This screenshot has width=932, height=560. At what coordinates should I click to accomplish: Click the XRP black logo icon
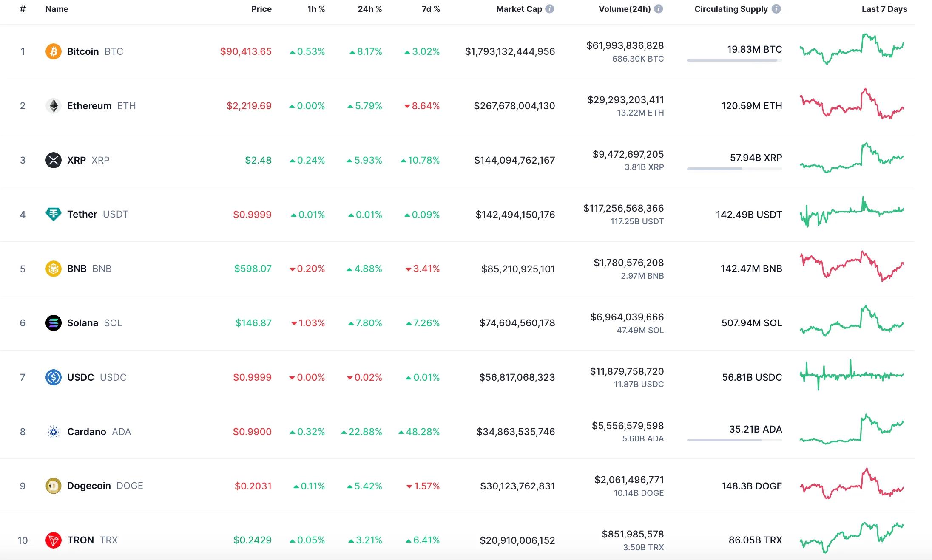53,160
